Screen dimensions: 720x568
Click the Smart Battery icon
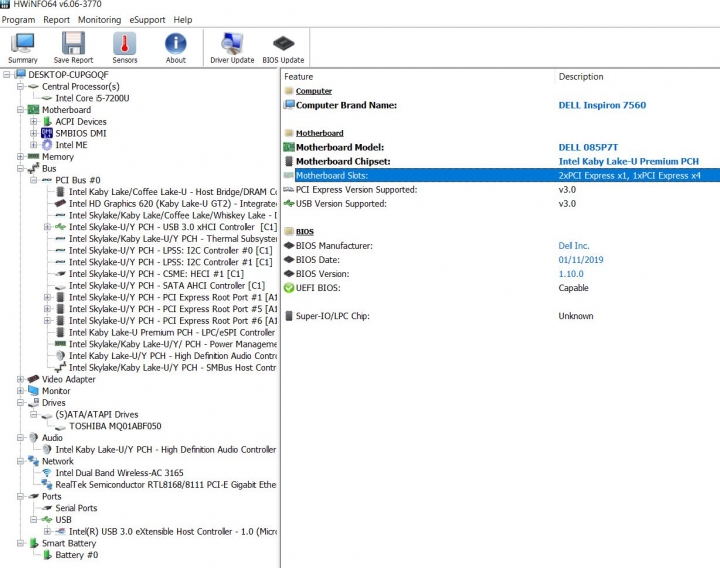[x=33, y=543]
